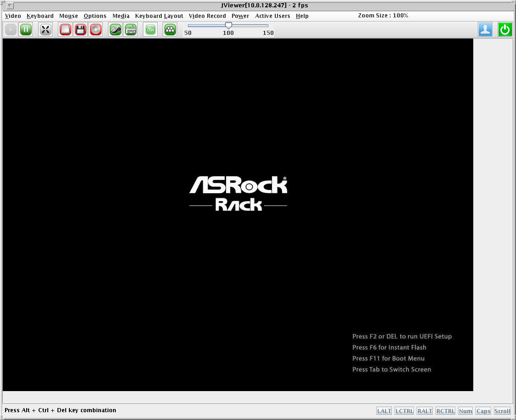Open CD/DVD media redirection icon
The image size is (516, 420).
[96, 30]
